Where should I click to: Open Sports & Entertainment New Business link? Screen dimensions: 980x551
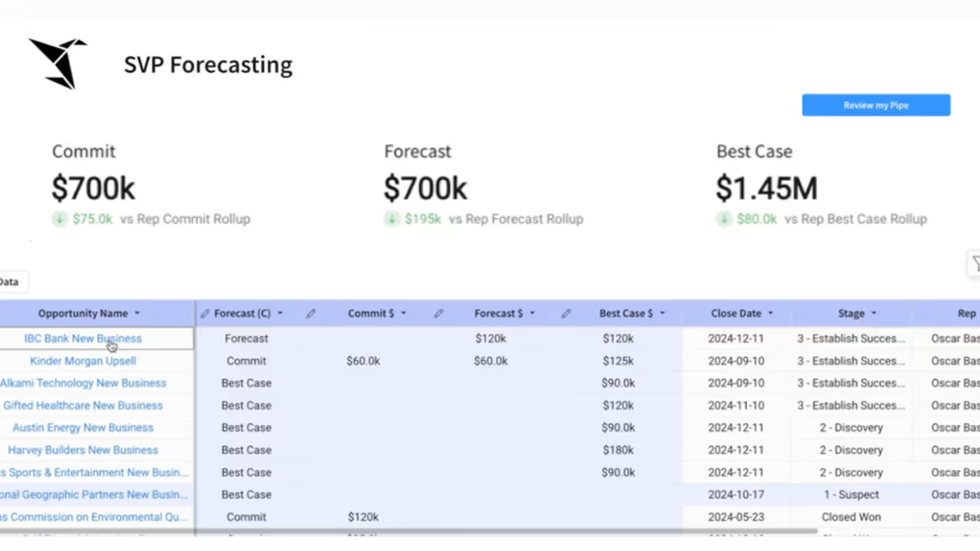94,472
